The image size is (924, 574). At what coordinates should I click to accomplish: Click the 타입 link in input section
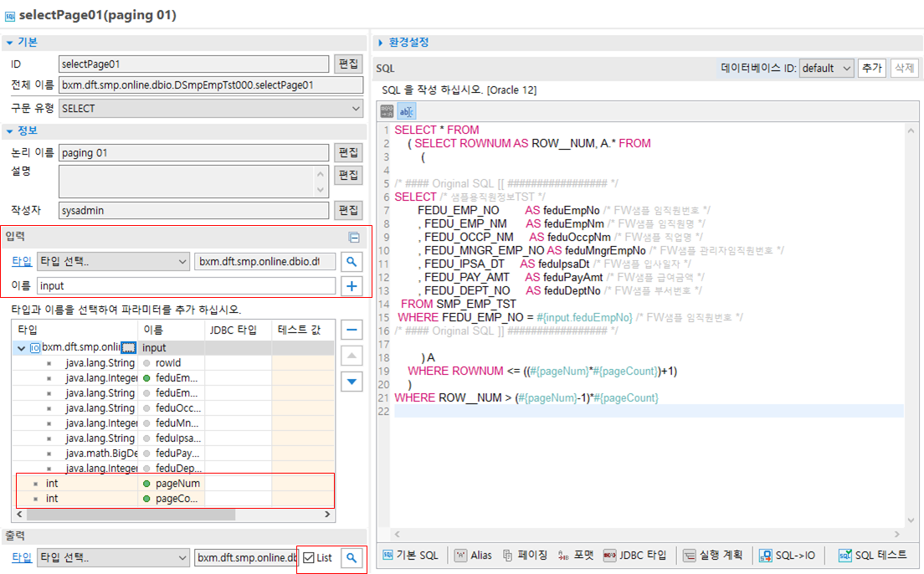[x=22, y=262]
